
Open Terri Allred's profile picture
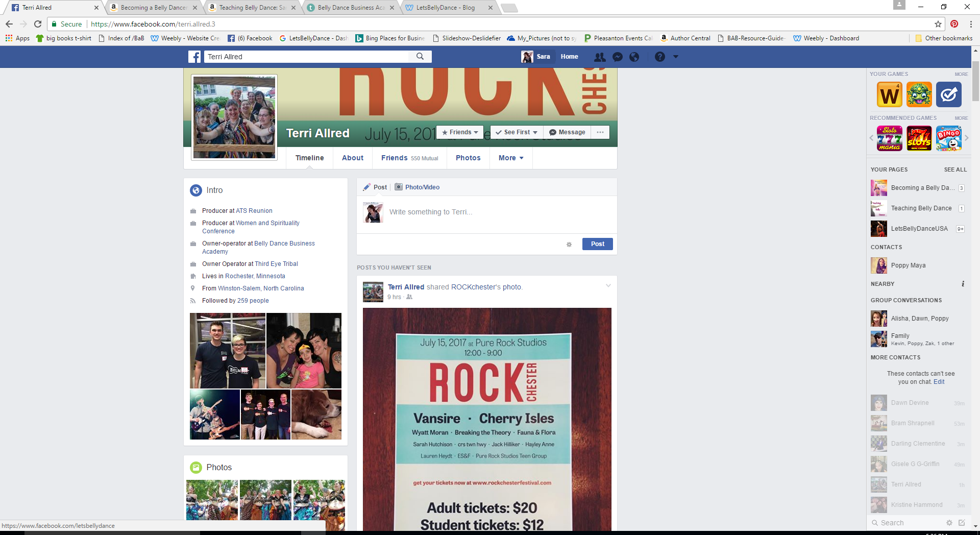point(234,117)
